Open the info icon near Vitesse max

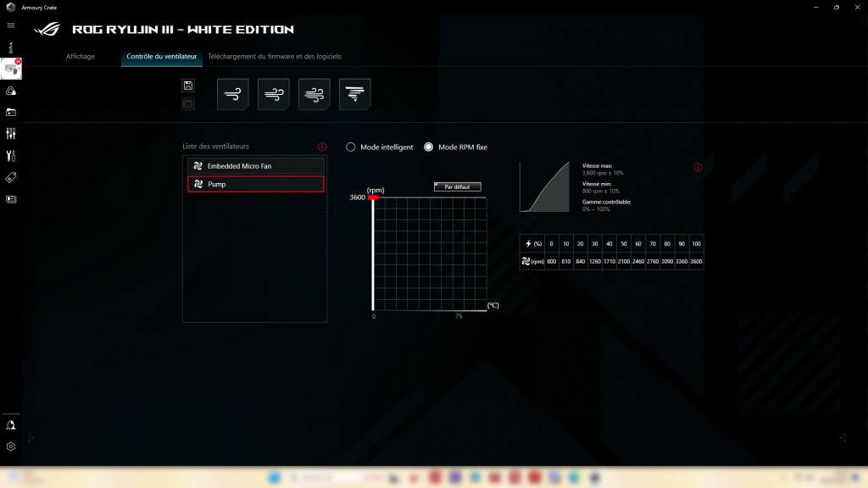698,168
